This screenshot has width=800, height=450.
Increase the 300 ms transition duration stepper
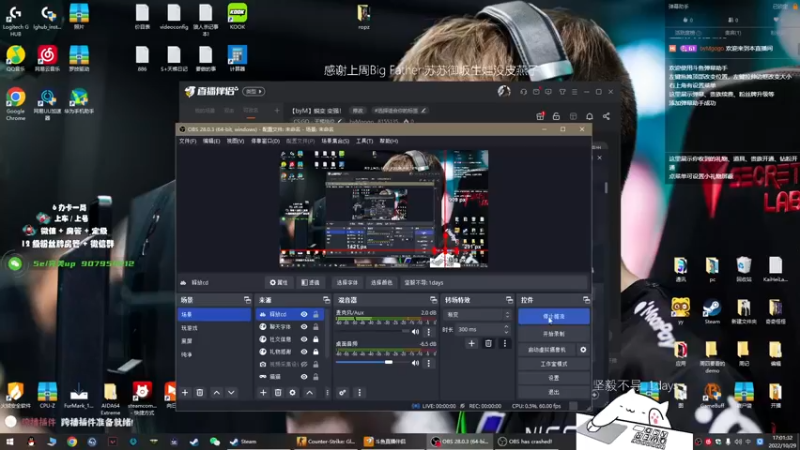pyautogui.click(x=506, y=327)
